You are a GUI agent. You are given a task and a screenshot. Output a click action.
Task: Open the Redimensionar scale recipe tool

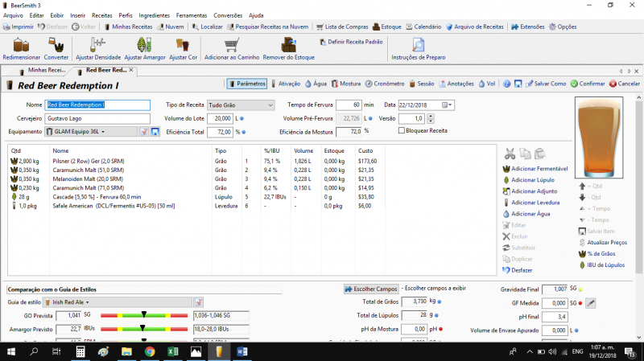[x=22, y=49]
